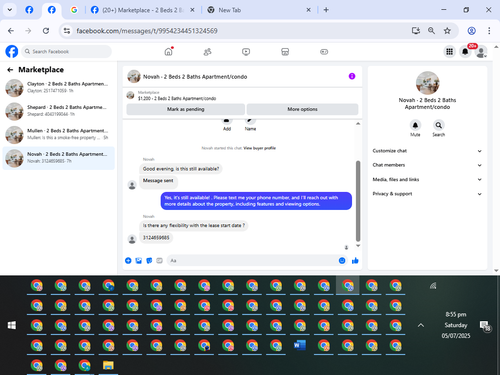Open the Friends icon in top navigation
The width and height of the screenshot is (500, 375).
(207, 52)
